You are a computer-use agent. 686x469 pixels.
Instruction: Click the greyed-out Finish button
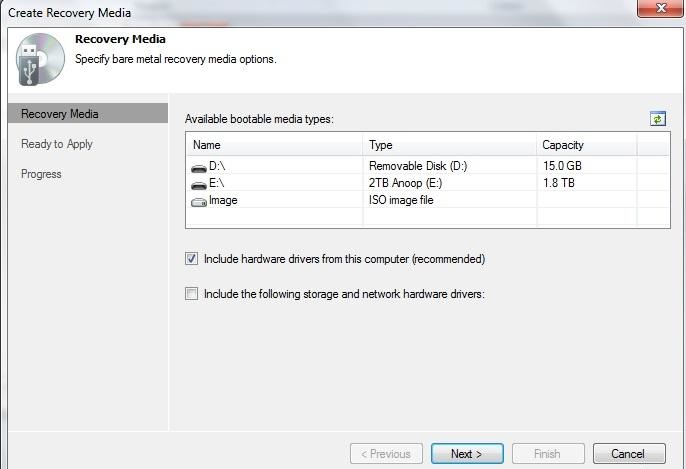click(x=548, y=453)
